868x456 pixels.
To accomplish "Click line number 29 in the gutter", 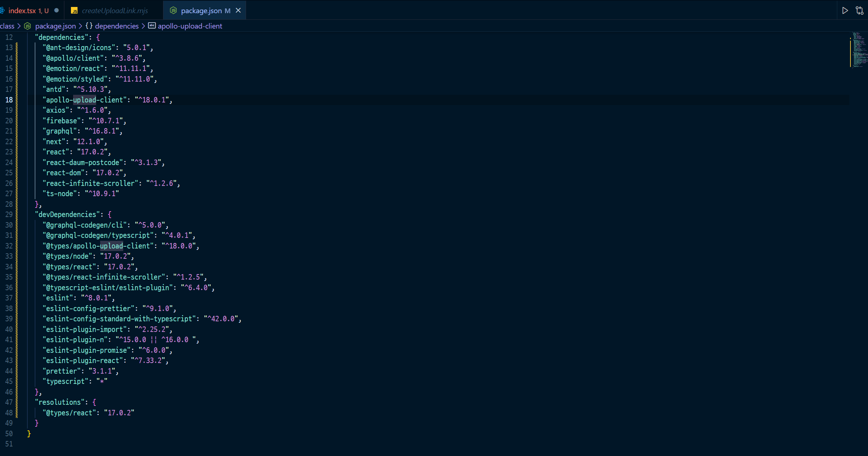I will tap(9, 214).
